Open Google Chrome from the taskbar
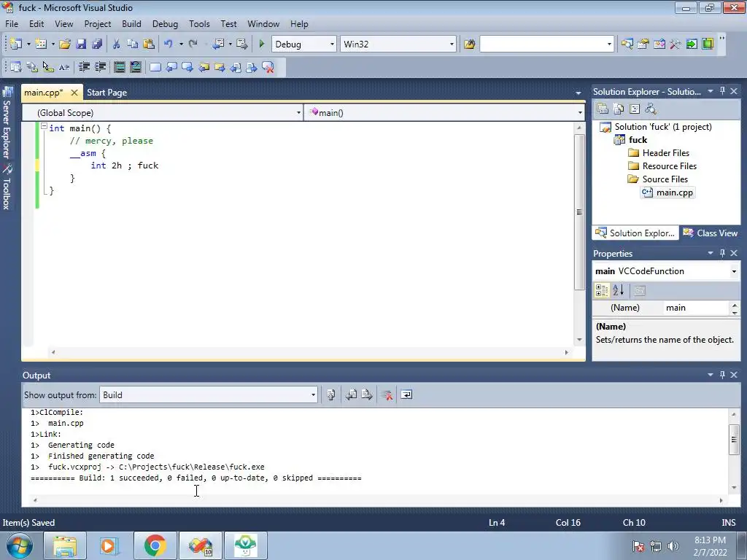747x560 pixels. point(155,545)
